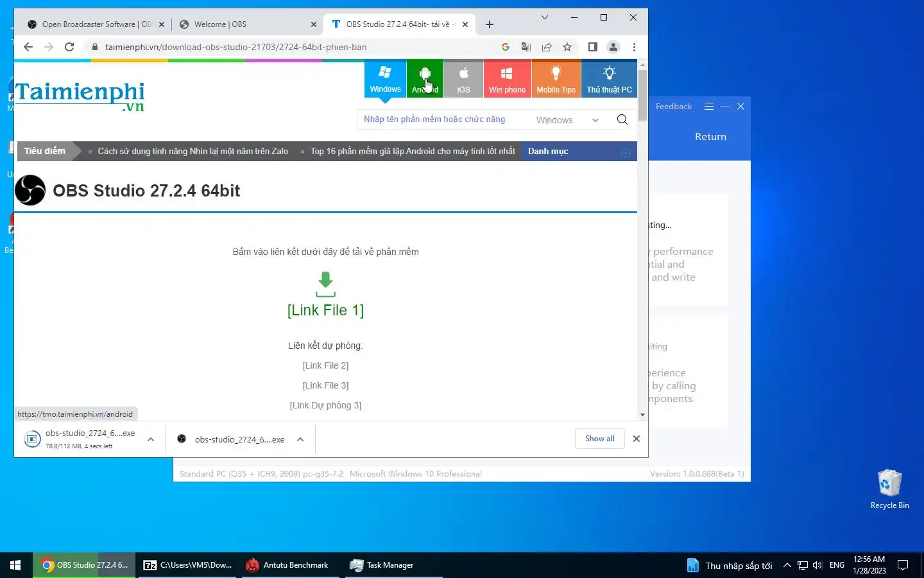
Task: Click the Google icon in address bar
Action: point(506,47)
